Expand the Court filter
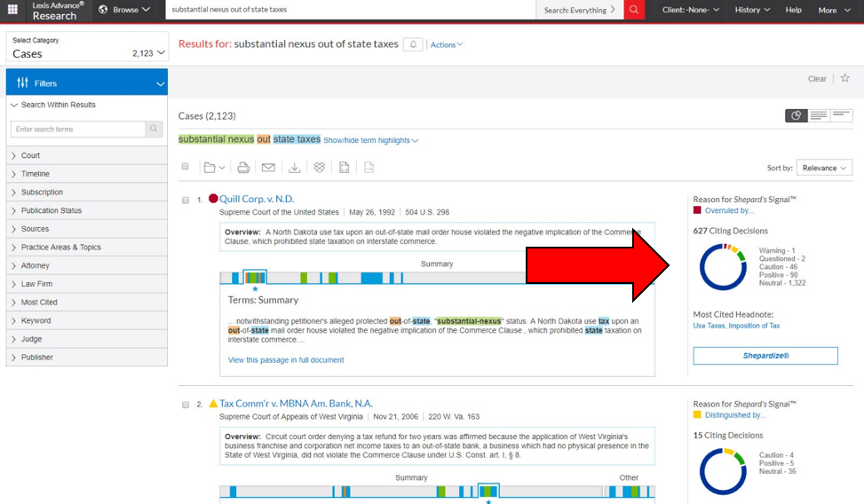 (86, 155)
